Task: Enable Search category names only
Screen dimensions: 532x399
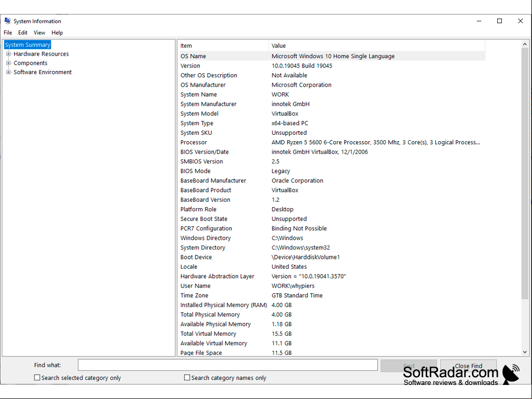Action: [x=187, y=377]
